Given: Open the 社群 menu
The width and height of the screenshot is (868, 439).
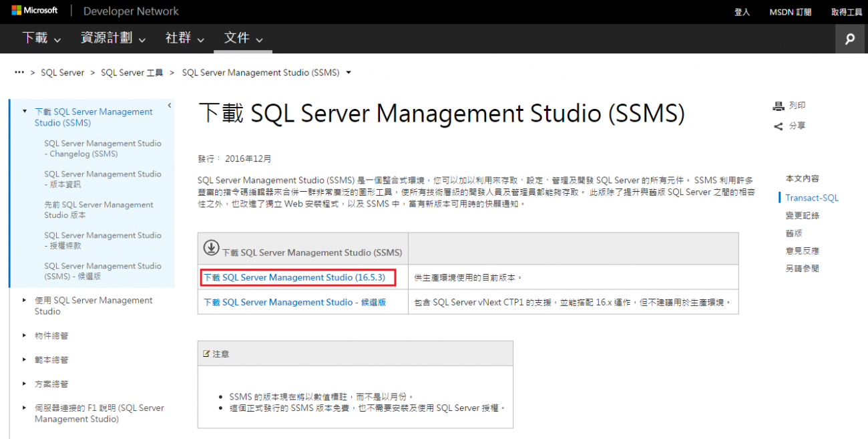Looking at the screenshot, I should pos(185,38).
